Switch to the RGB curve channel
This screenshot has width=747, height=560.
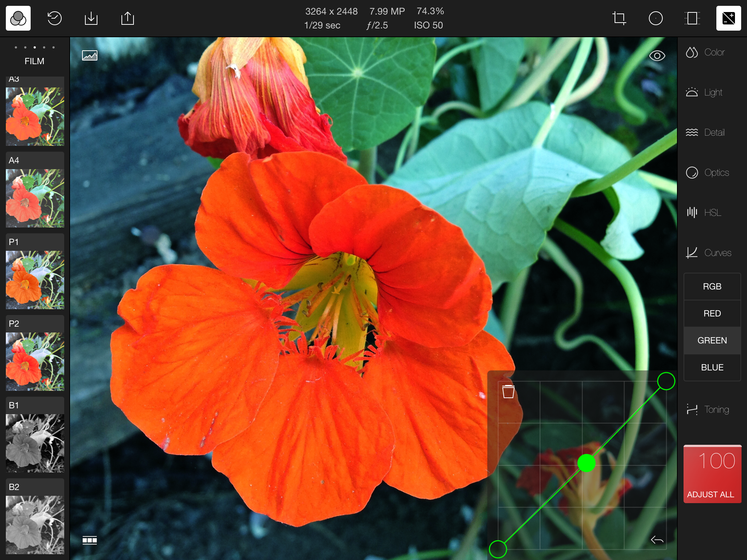712,287
